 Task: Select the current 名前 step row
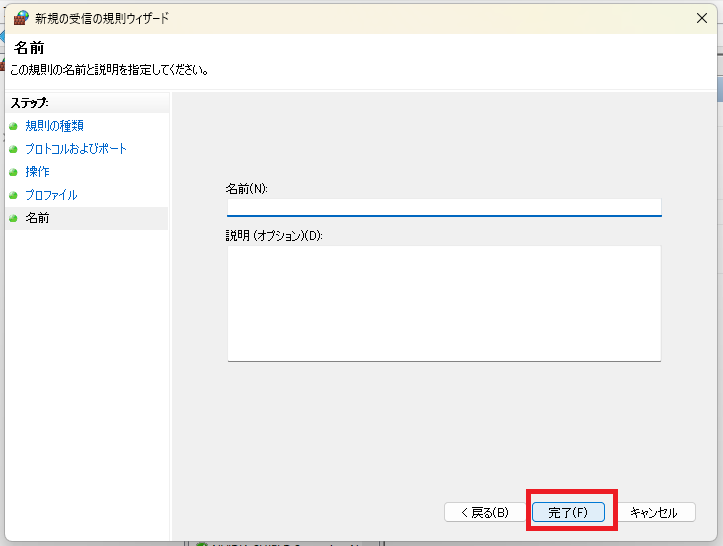pos(87,218)
